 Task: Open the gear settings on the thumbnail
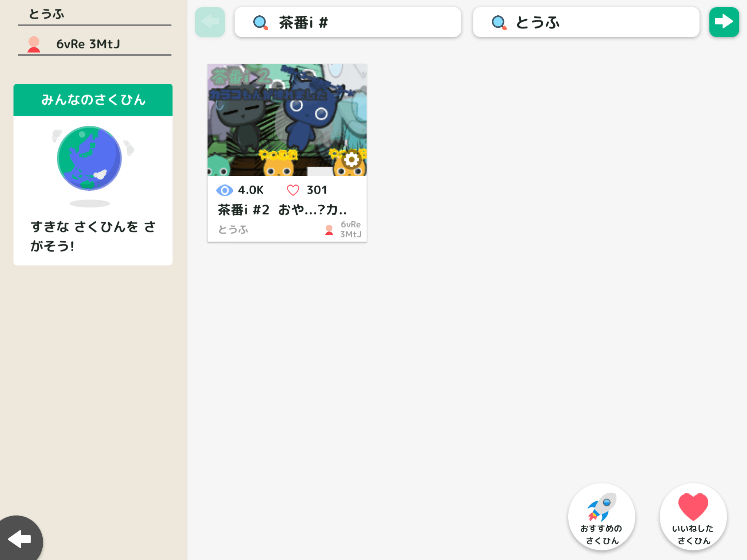(x=351, y=160)
